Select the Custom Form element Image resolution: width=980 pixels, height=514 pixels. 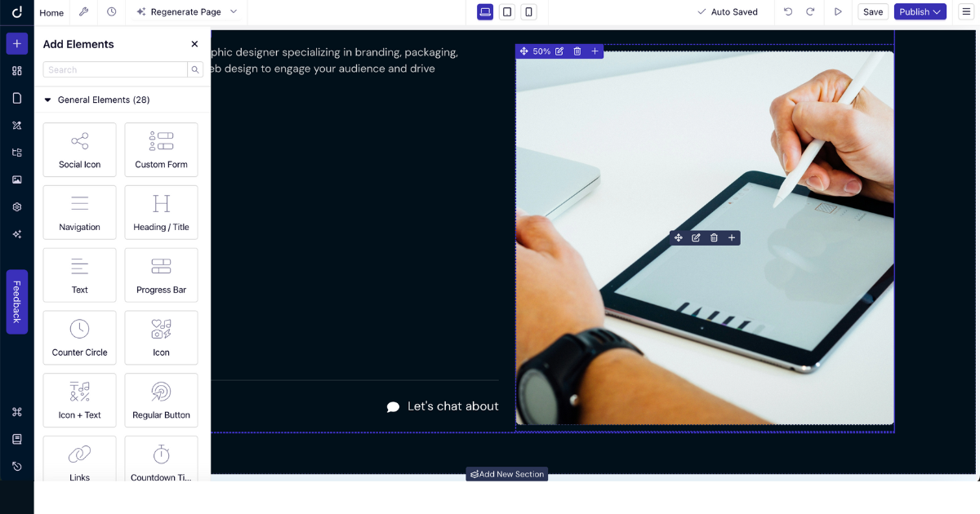[161, 149]
